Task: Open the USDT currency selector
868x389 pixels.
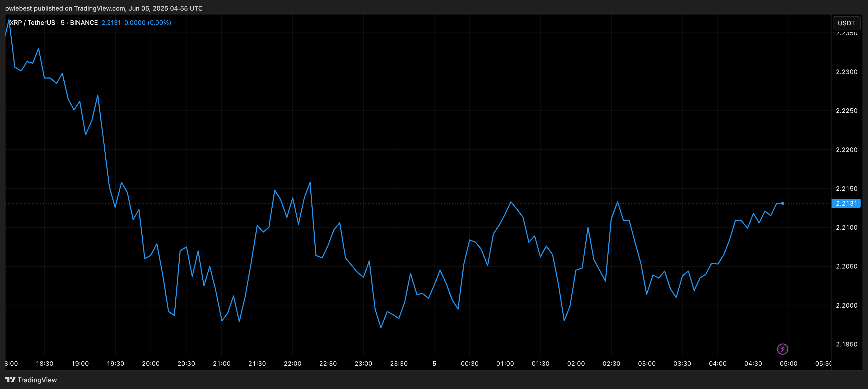Action: (846, 23)
